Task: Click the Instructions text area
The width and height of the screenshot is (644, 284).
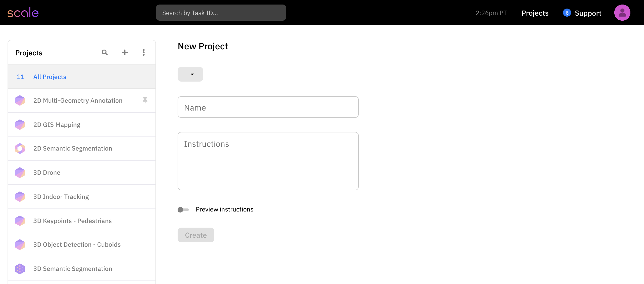Action: click(x=268, y=161)
